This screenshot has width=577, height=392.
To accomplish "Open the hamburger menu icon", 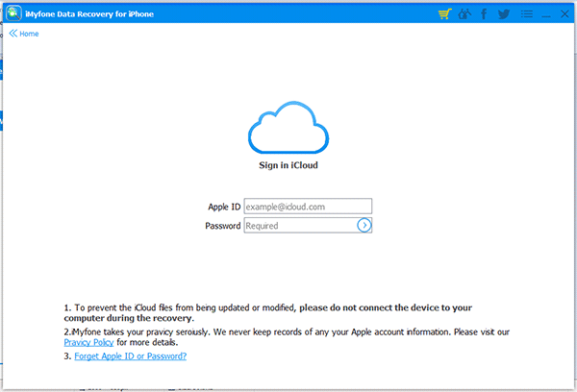I will (527, 14).
